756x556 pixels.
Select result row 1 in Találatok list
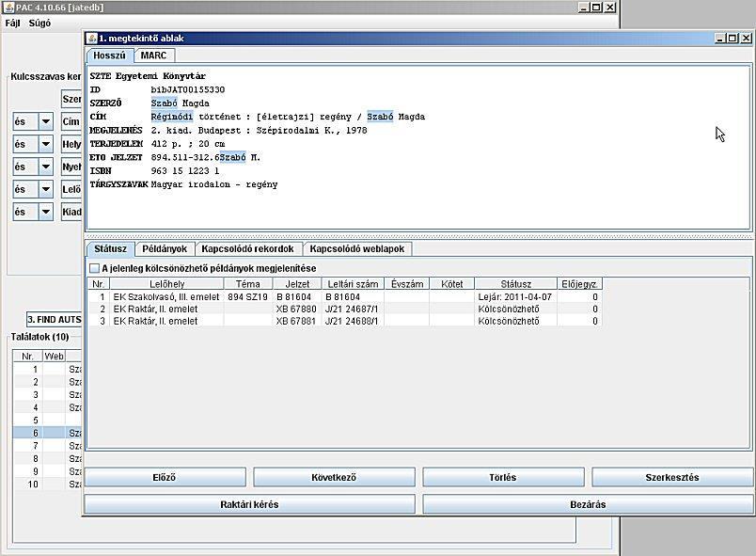point(47,370)
